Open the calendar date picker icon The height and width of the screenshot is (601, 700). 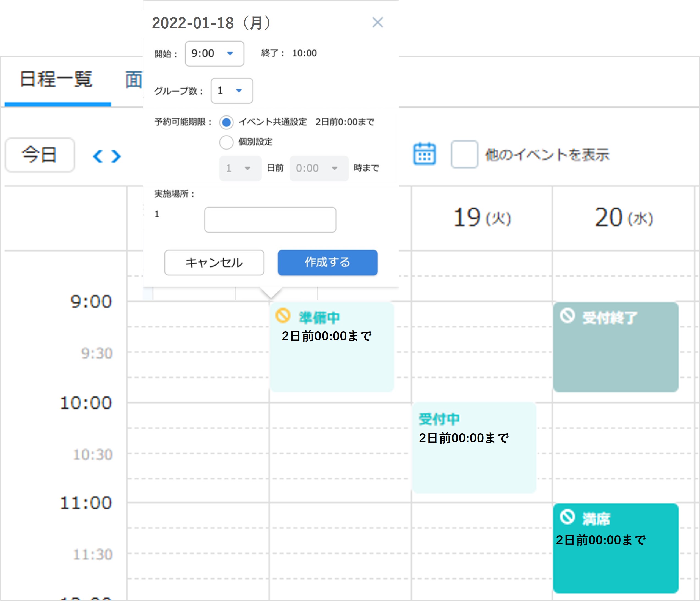(424, 154)
